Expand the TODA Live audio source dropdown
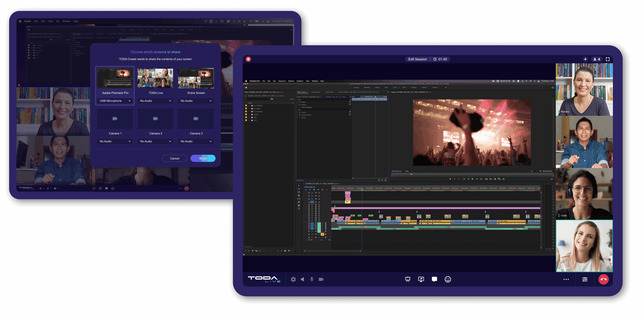 point(155,101)
